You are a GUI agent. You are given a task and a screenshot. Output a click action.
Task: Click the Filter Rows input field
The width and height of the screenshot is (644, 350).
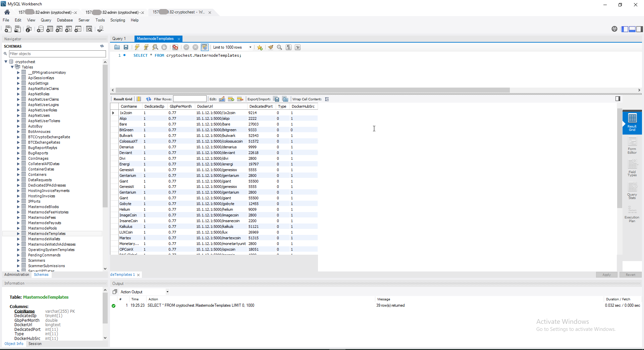pos(190,99)
